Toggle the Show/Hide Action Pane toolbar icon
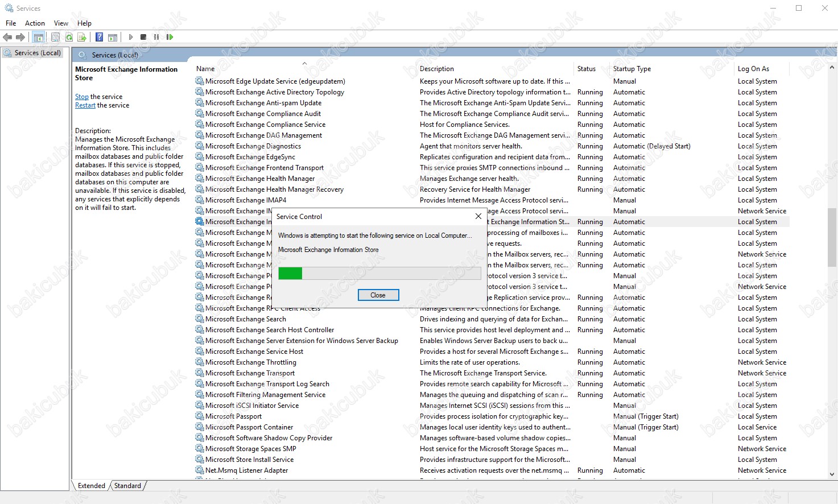The image size is (838, 504). tap(113, 37)
